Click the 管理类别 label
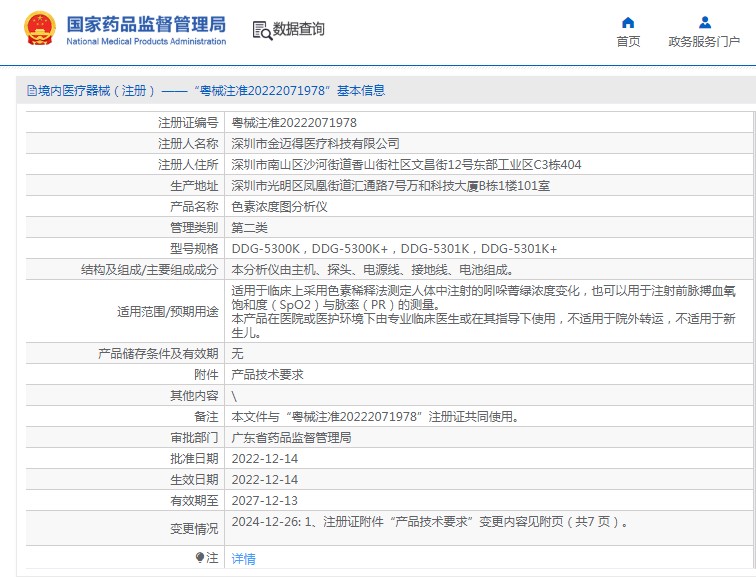The width and height of the screenshot is (756, 577). 194,228
